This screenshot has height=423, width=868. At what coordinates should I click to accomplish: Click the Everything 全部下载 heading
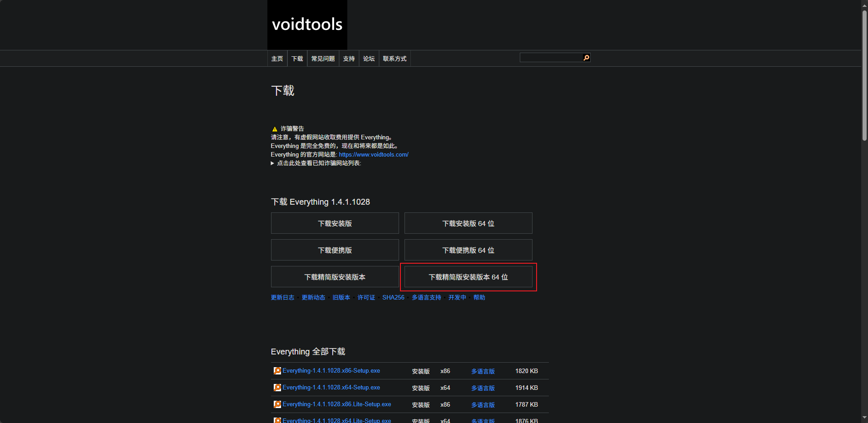[x=308, y=352]
